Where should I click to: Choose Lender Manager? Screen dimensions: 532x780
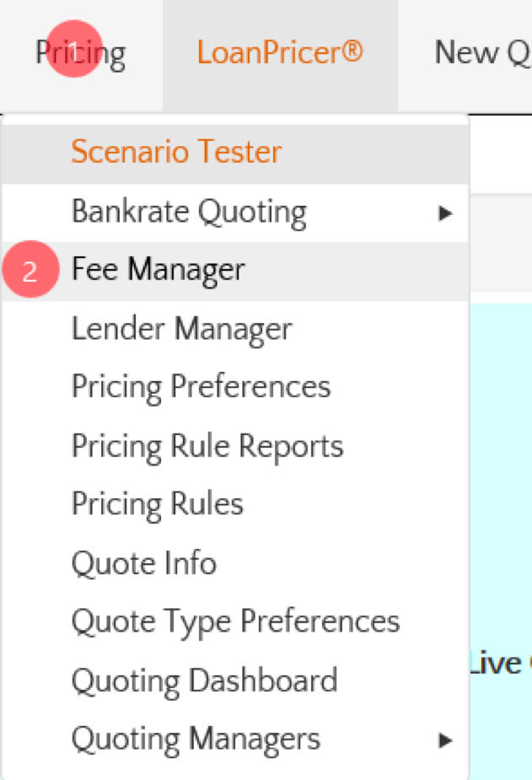pos(181,329)
